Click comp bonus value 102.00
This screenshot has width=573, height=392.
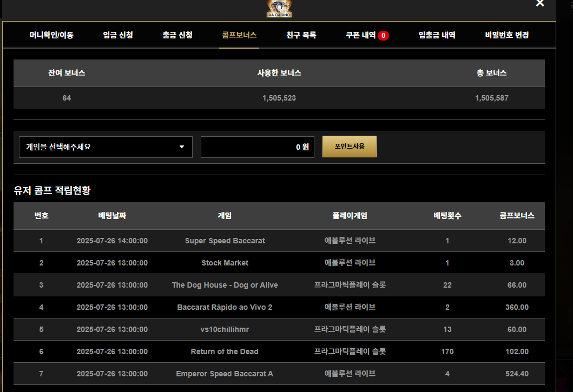pos(517,351)
